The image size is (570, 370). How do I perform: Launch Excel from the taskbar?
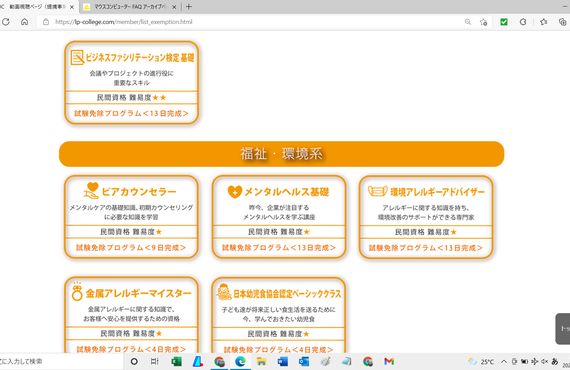point(176,361)
